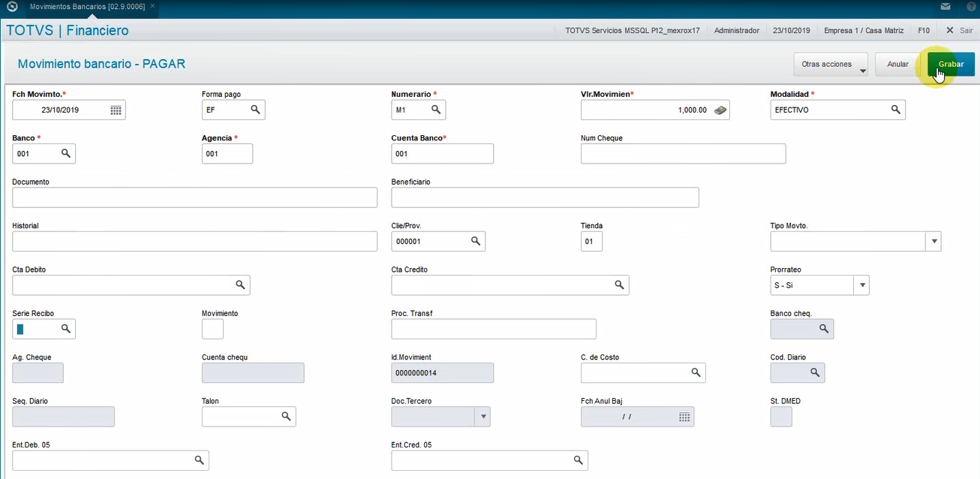980x479 pixels.
Task: Click the Tienda field
Action: pos(592,241)
